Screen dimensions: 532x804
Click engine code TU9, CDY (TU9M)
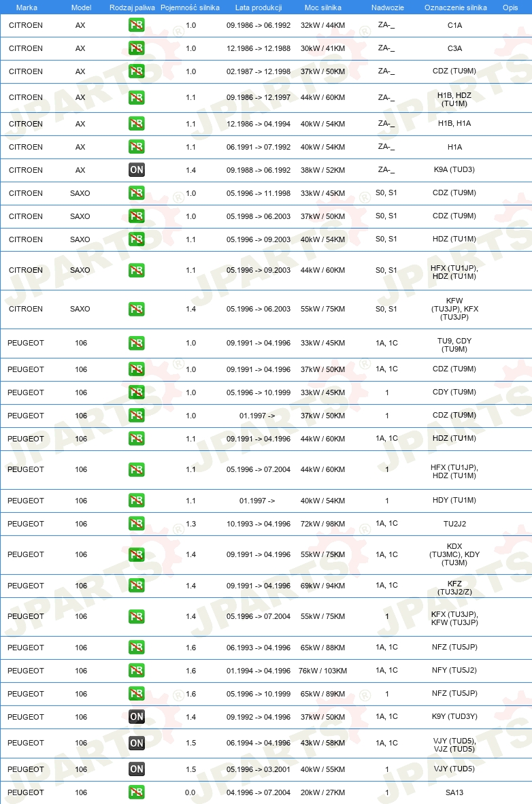[454, 345]
